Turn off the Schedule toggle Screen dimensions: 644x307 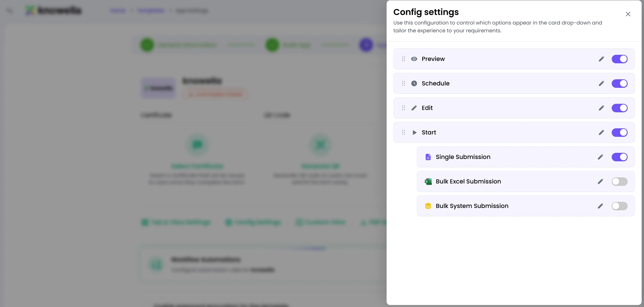click(x=620, y=83)
